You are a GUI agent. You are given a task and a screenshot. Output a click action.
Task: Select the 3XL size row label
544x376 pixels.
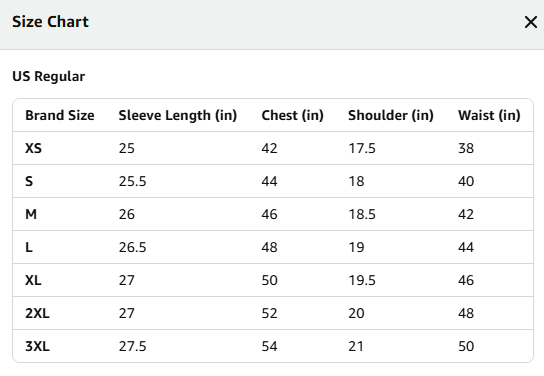click(37, 346)
